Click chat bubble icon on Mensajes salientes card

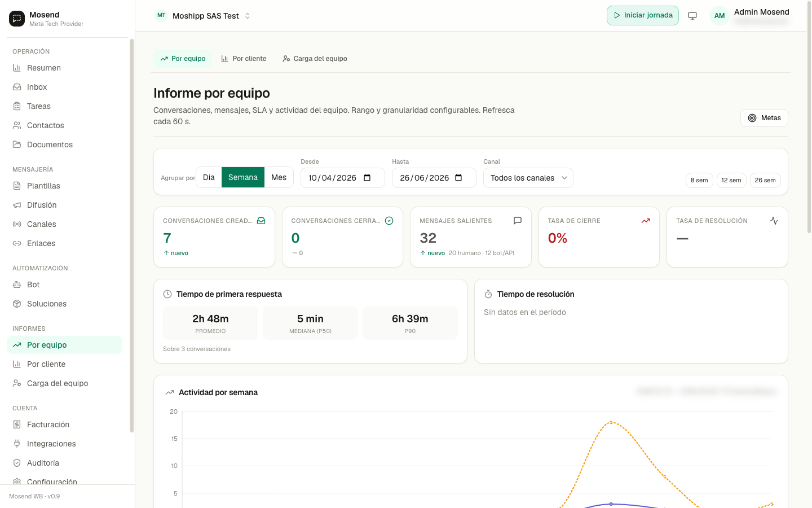(518, 221)
